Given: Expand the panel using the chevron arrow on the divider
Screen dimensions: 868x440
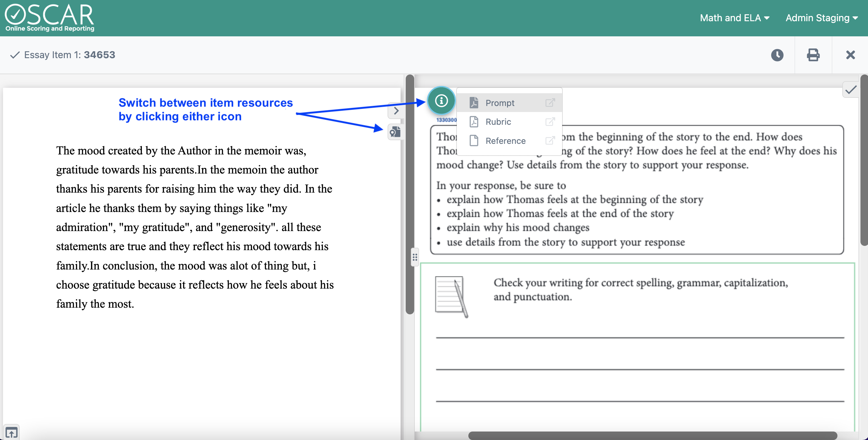Looking at the screenshot, I should click(x=396, y=111).
